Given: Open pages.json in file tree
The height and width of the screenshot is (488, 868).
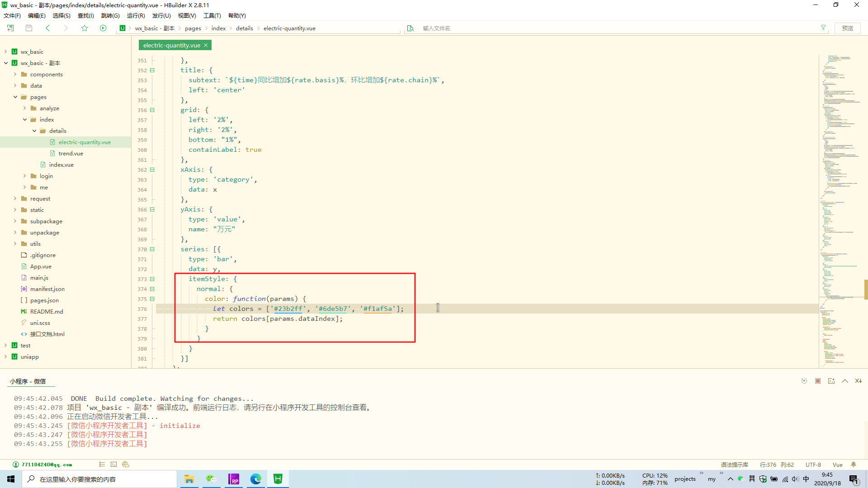Looking at the screenshot, I should 44,300.
